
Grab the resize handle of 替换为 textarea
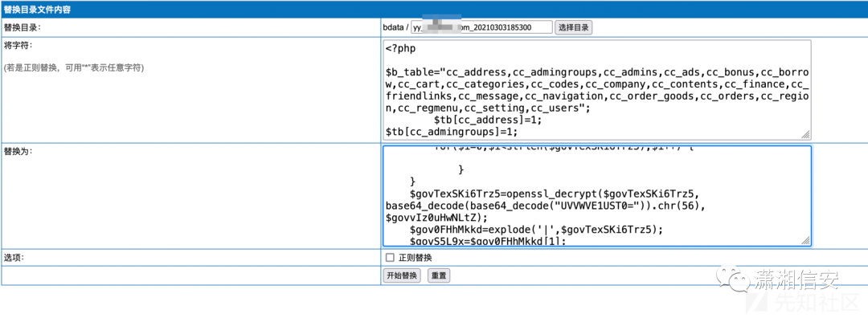pyautogui.click(x=806, y=241)
